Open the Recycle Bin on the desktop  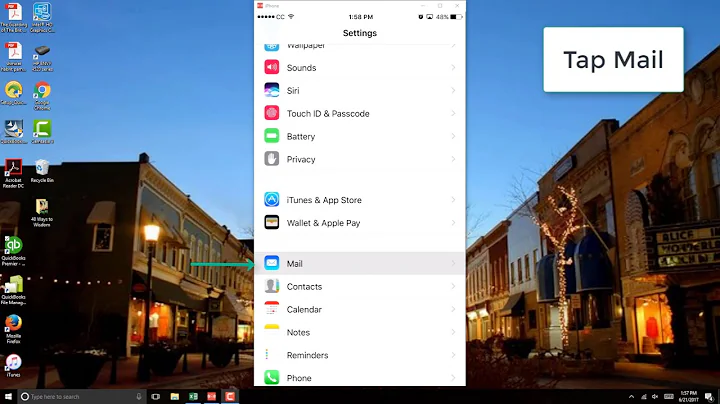coord(42,171)
